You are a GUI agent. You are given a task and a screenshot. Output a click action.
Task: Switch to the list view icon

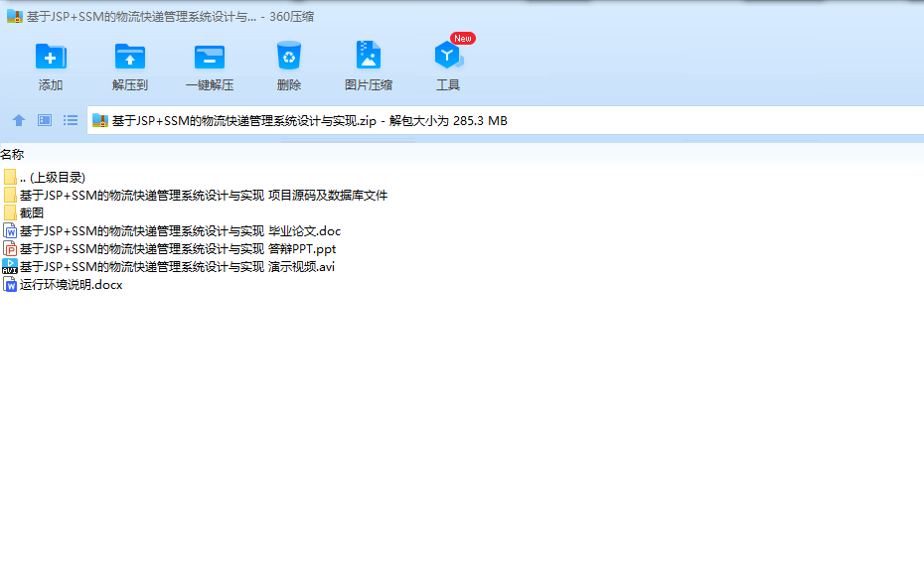(x=71, y=120)
